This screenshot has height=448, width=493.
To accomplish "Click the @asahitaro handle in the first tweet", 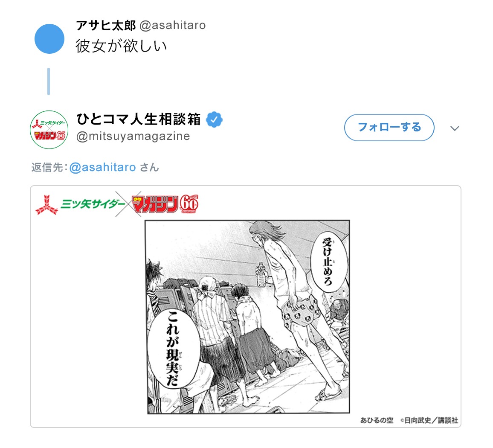I will (x=172, y=25).
